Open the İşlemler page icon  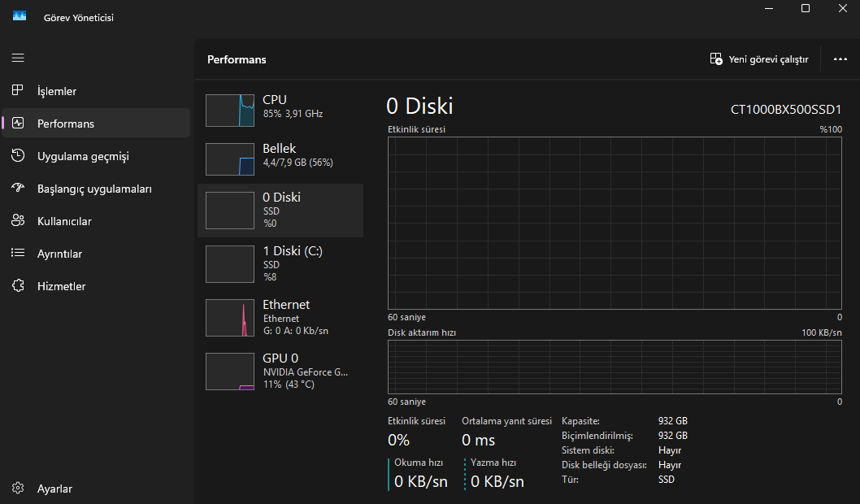[x=18, y=91]
